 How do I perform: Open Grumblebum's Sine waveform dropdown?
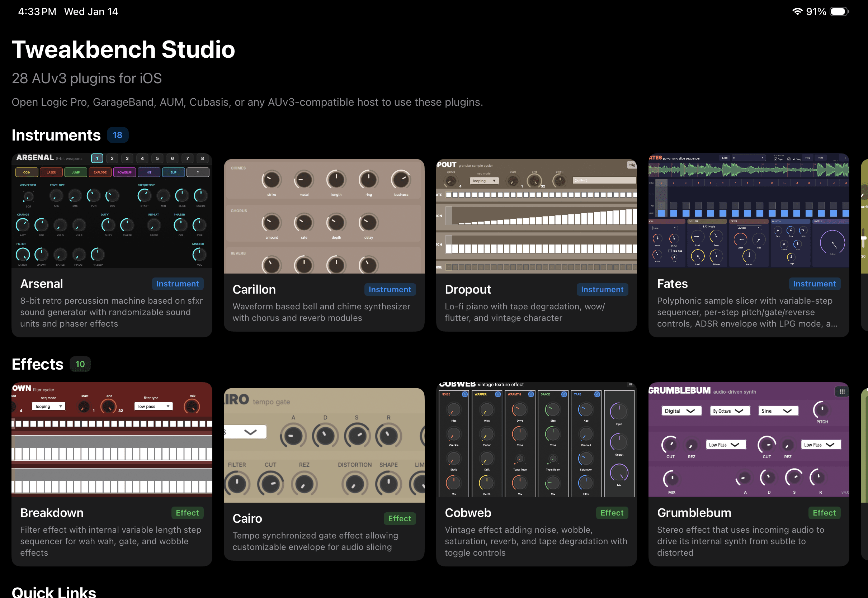778,411
